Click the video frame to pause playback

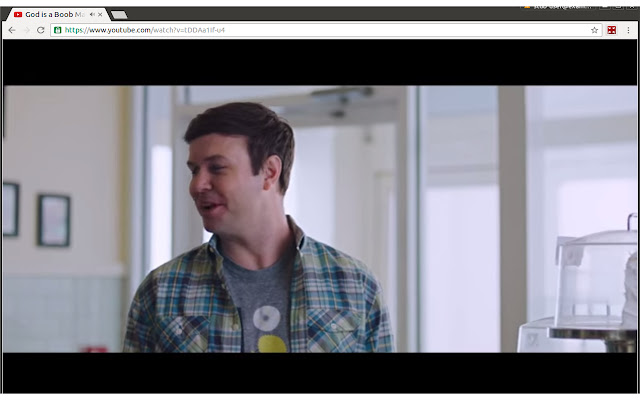click(x=320, y=219)
